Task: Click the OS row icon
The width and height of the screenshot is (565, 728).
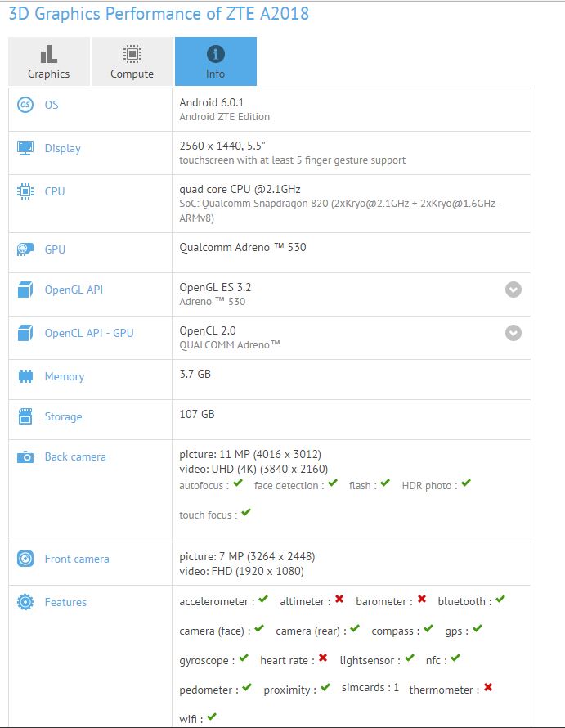Action: [25, 105]
